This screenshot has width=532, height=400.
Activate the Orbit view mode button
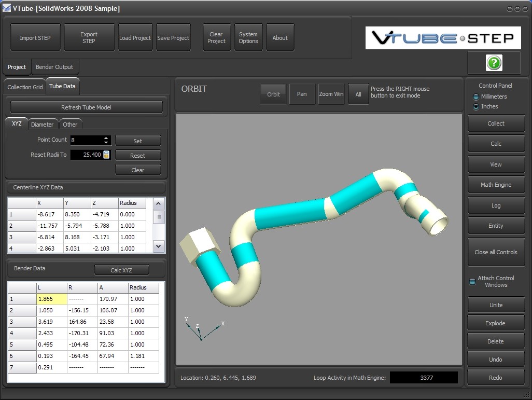pos(273,94)
